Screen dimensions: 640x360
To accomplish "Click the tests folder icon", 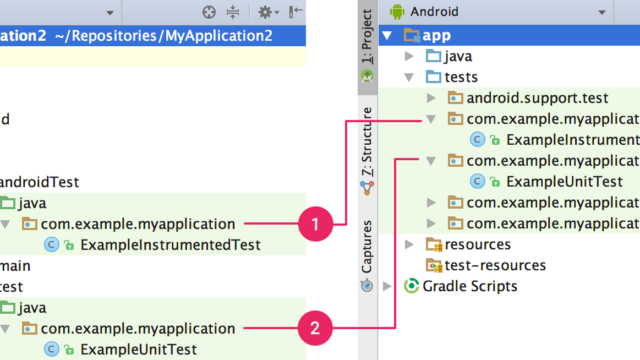I will click(433, 77).
